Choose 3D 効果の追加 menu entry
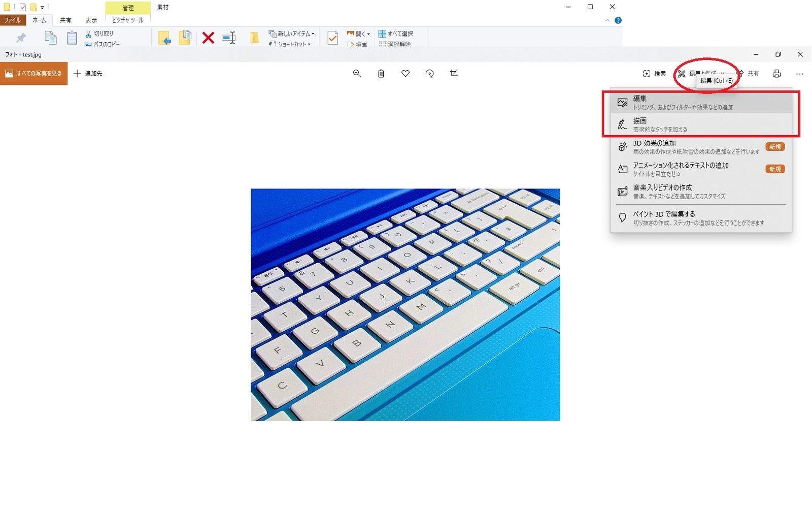Screen dimensions: 812x508 pyautogui.click(x=701, y=147)
